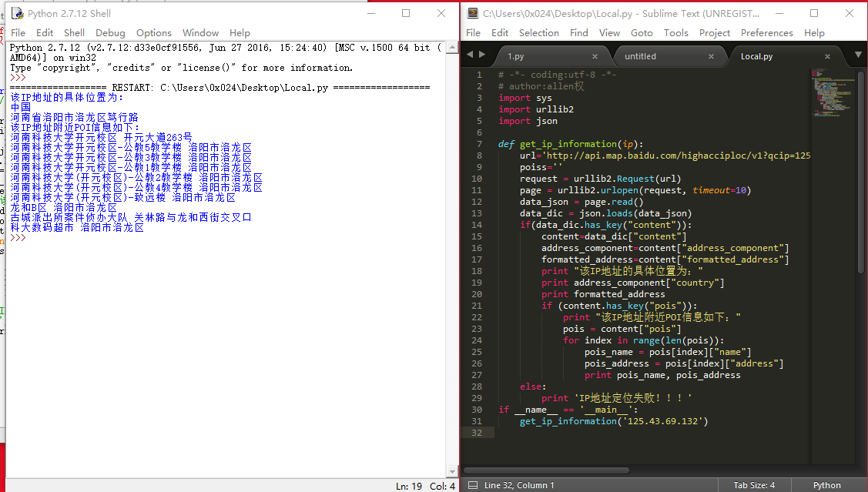Viewport: 868px width, 492px height.
Task: Open File menu in Python Shell
Action: point(18,32)
